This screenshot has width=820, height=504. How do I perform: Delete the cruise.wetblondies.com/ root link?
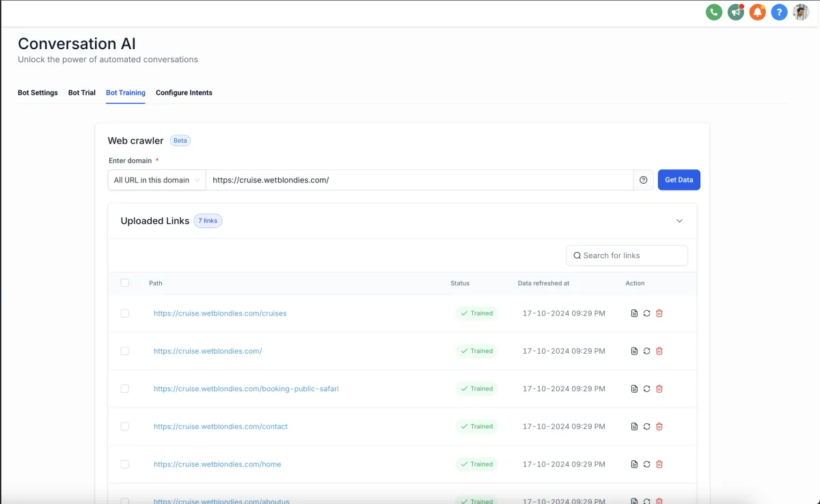coord(659,351)
